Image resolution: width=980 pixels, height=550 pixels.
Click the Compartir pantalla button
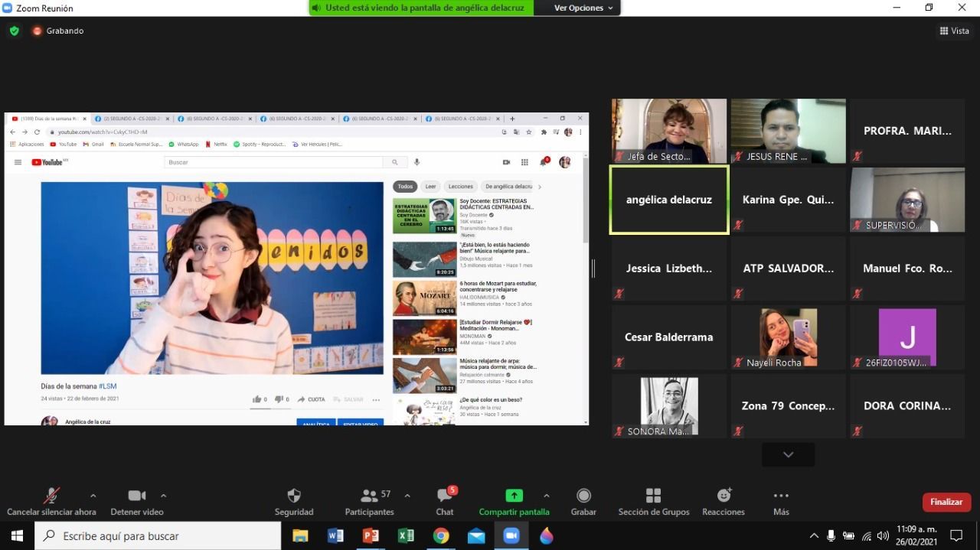click(x=514, y=496)
